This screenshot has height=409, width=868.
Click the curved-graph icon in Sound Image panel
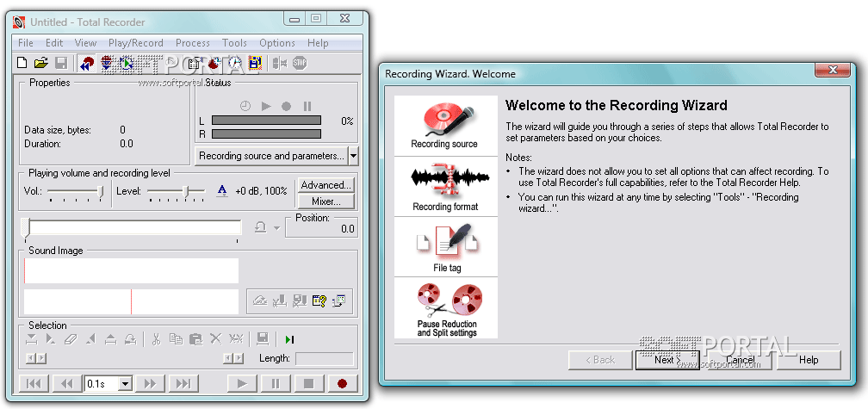click(260, 301)
